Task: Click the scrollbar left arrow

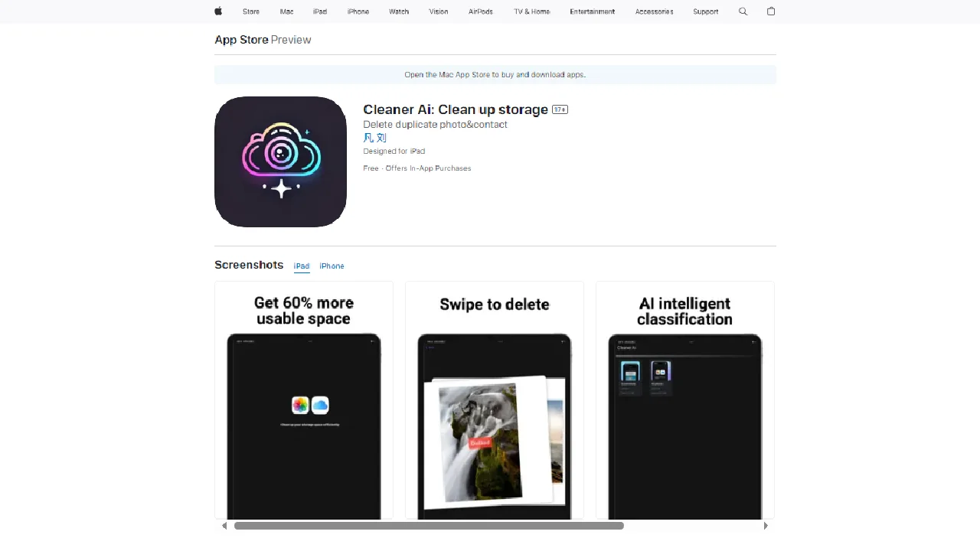Action: (x=224, y=526)
